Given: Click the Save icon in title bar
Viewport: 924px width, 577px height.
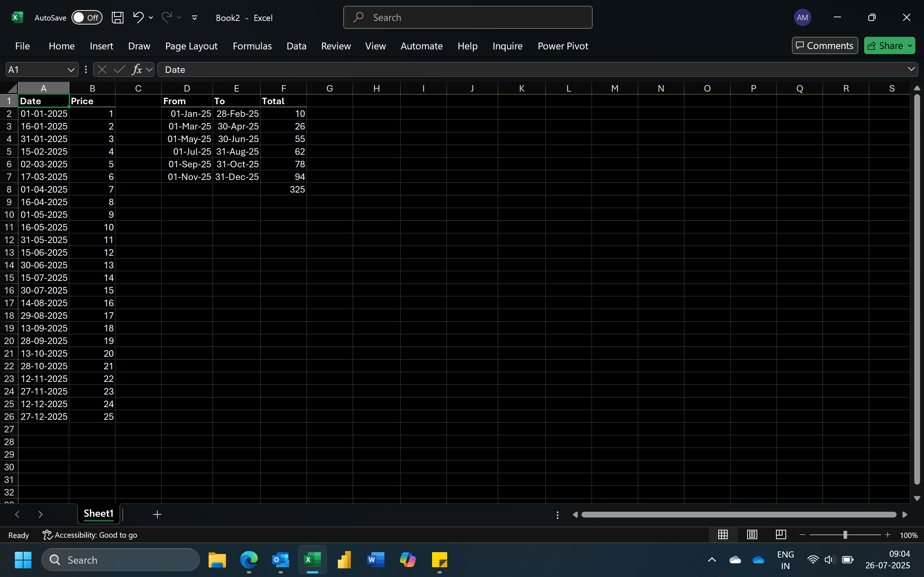Looking at the screenshot, I should 117,18.
